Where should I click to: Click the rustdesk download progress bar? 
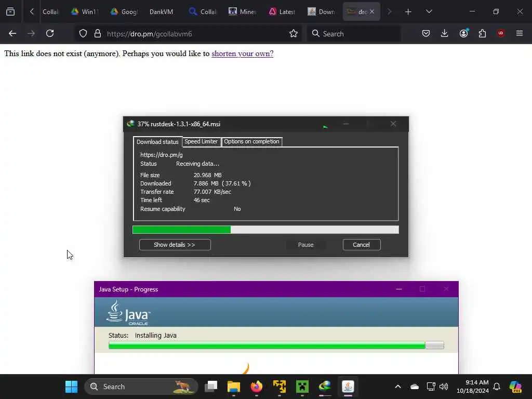click(x=265, y=230)
